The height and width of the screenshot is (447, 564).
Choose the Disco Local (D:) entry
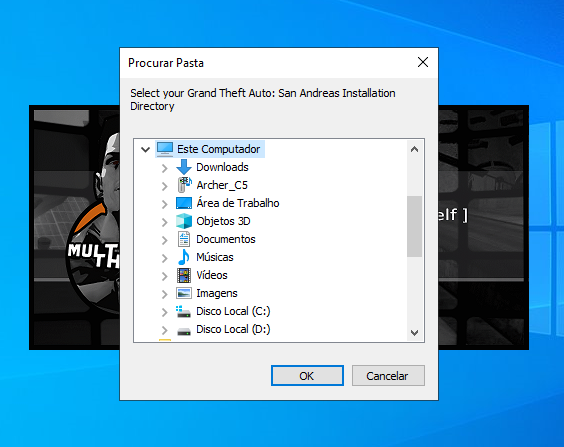coord(233,329)
